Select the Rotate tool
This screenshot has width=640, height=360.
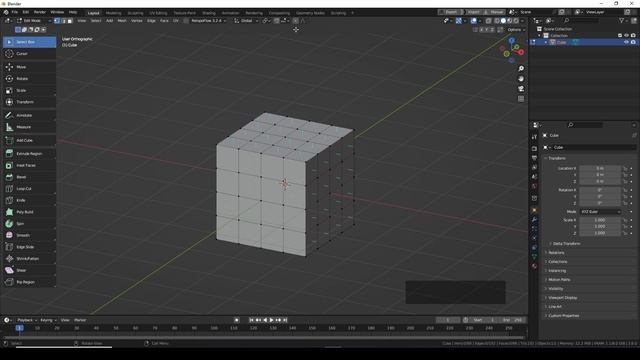pyautogui.click(x=29, y=79)
